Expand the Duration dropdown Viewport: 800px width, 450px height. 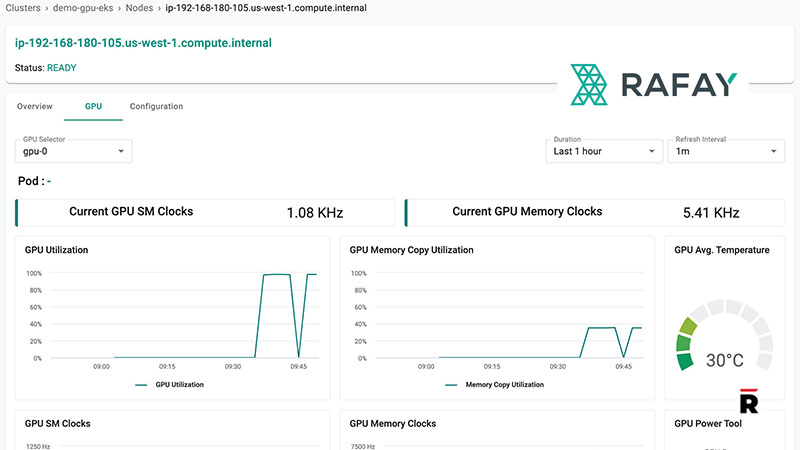[x=605, y=151]
